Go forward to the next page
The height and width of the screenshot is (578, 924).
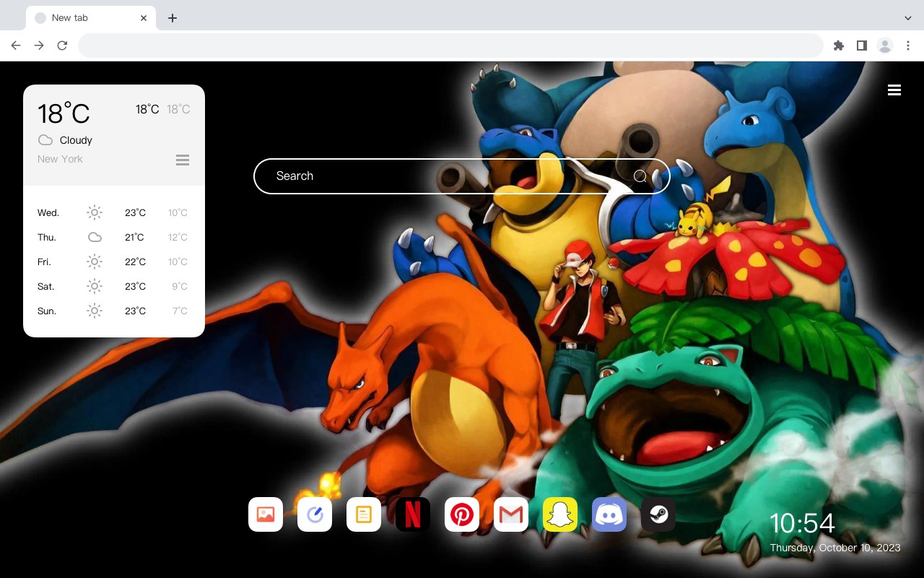[x=39, y=46]
